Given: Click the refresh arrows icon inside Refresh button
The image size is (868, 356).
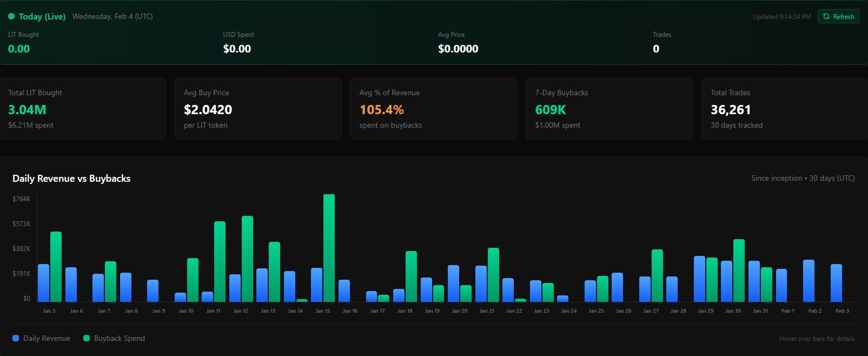Looking at the screenshot, I should 826,17.
